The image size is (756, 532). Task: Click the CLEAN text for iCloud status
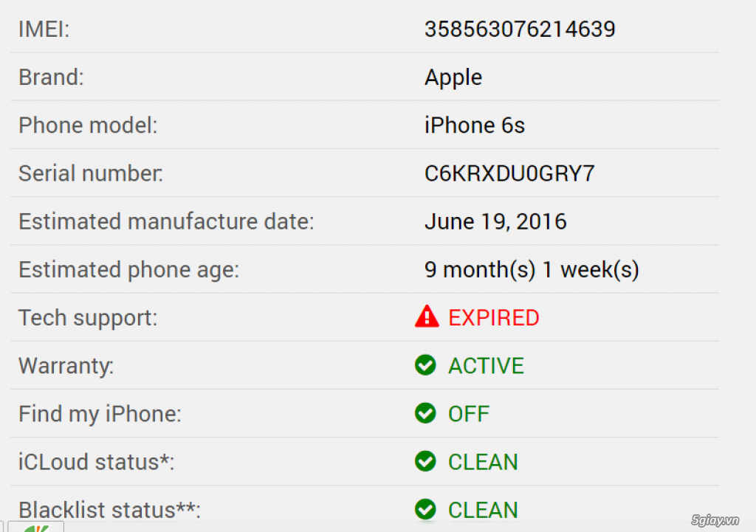483,462
